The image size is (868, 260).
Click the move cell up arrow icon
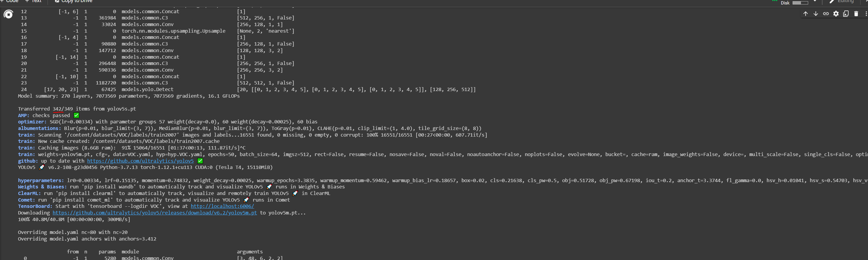(806, 13)
